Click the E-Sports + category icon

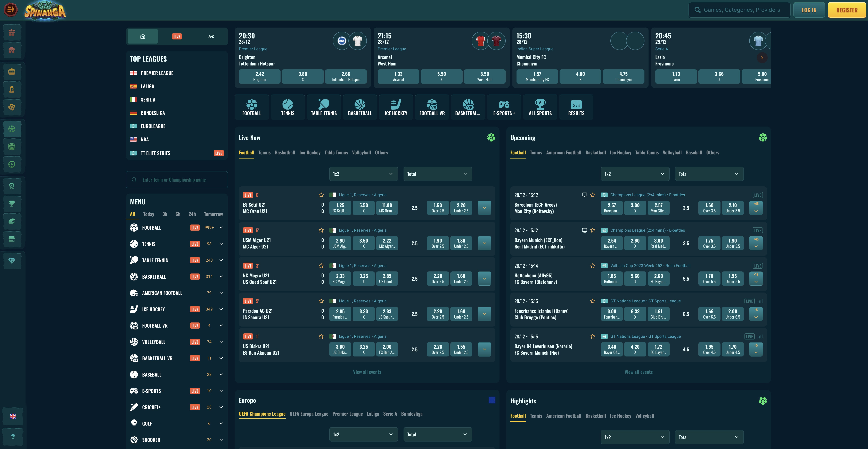click(504, 107)
